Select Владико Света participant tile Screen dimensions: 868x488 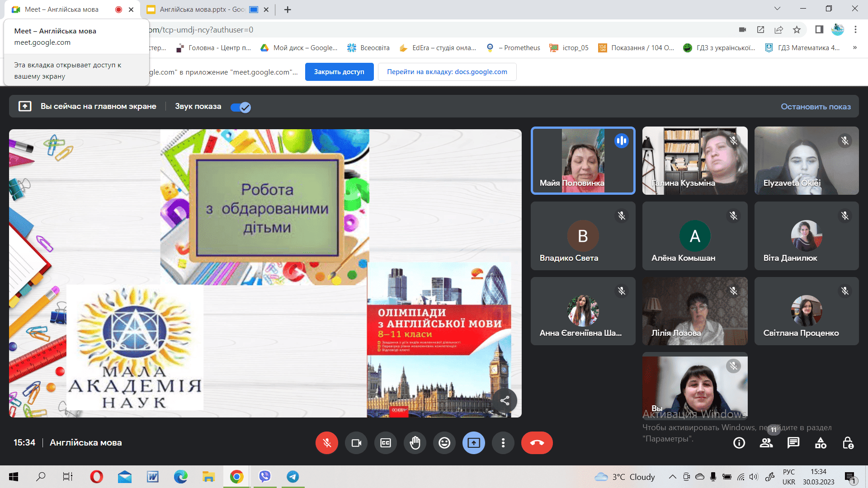(583, 236)
